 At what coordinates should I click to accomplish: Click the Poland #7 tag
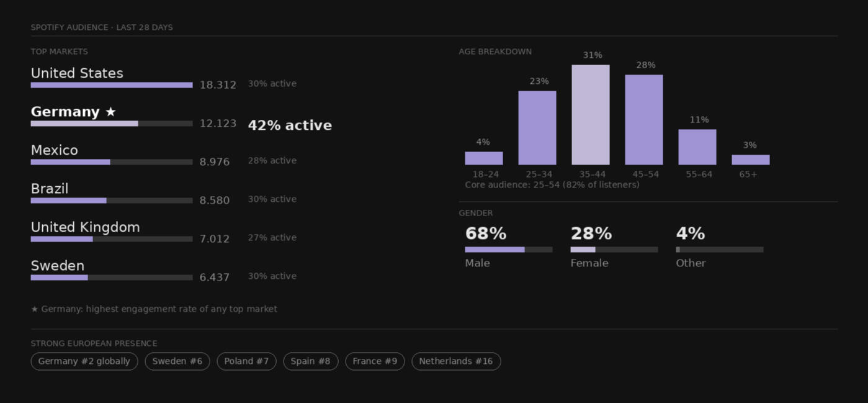tap(246, 361)
